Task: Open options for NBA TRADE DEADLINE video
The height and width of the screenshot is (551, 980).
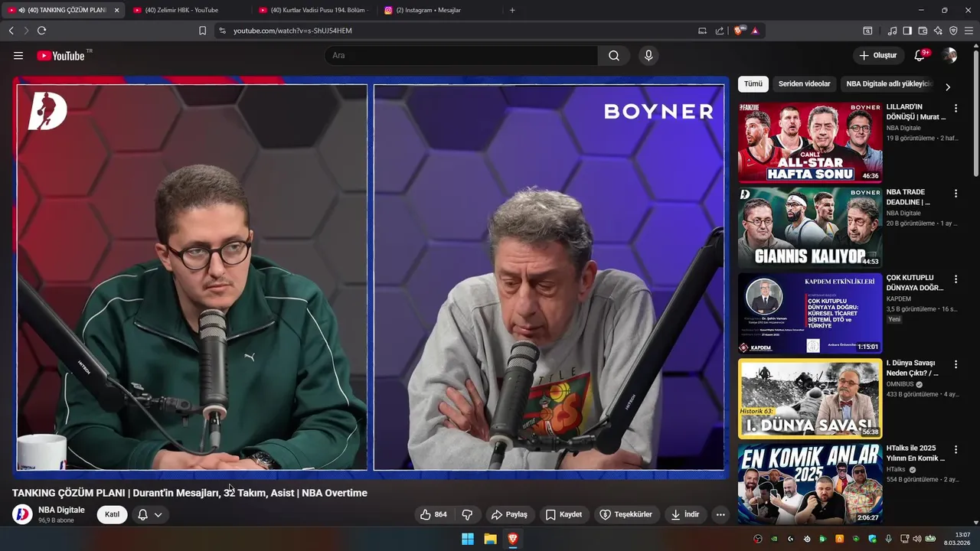Action: click(955, 194)
